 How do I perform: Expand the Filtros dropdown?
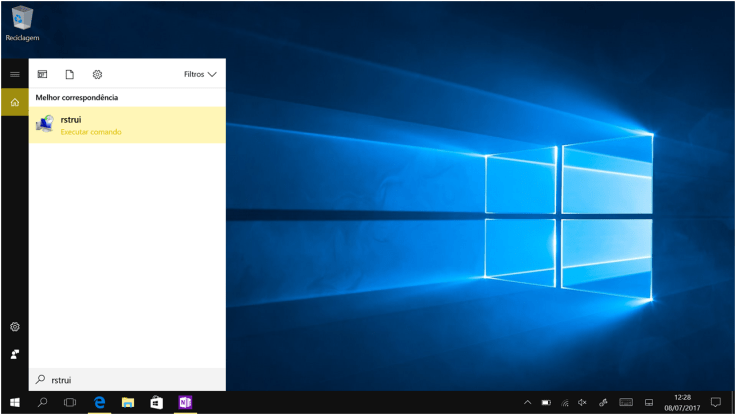(200, 74)
